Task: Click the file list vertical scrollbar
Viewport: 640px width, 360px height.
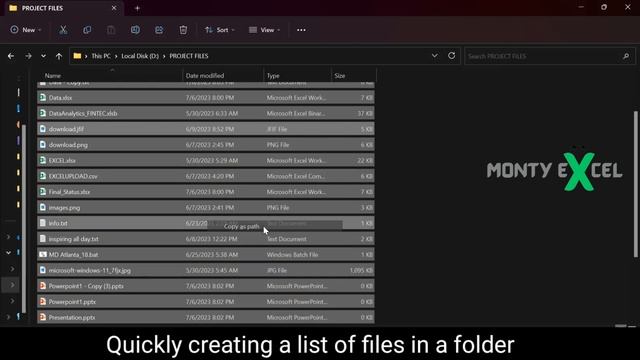Action: pos(636,184)
